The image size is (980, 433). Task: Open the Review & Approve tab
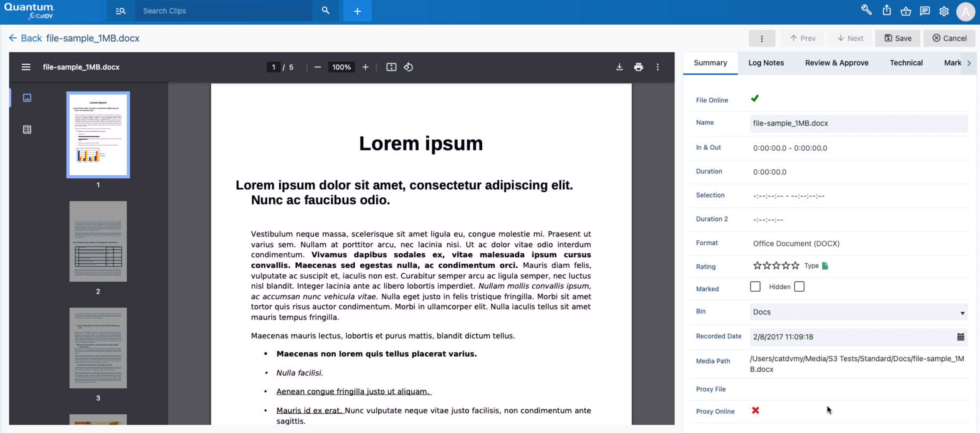(x=836, y=63)
